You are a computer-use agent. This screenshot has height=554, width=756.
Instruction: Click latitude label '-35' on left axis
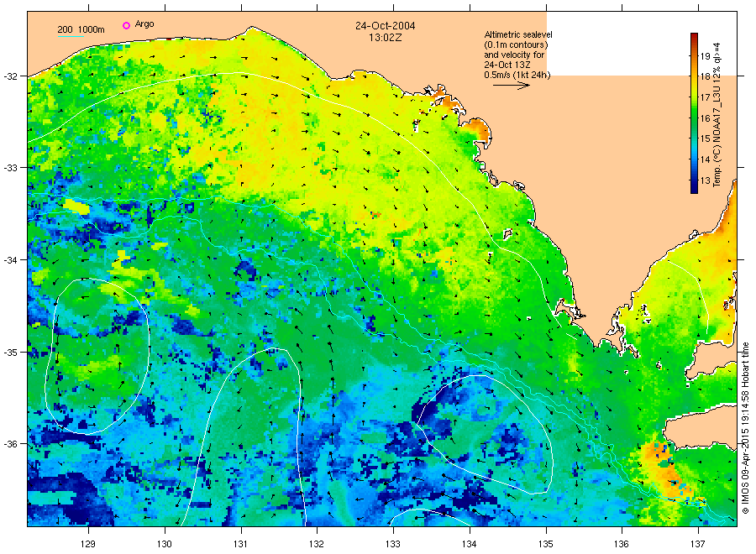click(x=11, y=353)
